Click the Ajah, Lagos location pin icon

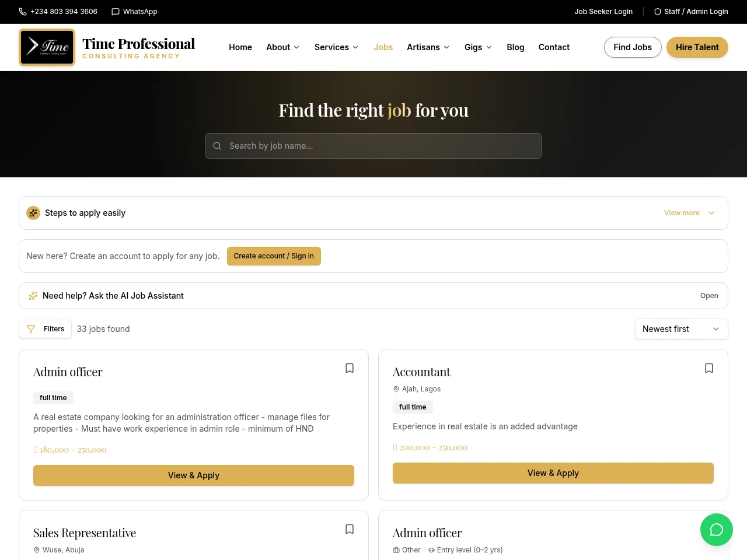click(x=396, y=389)
